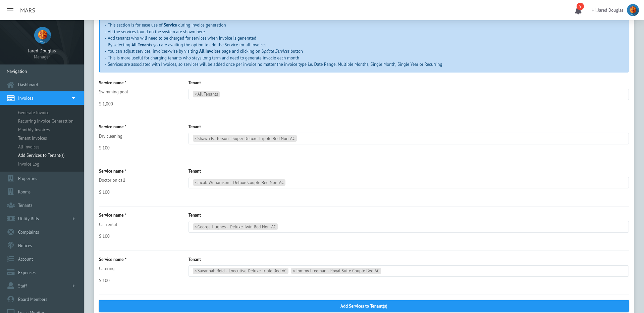Select the Dashboard icon in the sidebar

tap(11, 85)
